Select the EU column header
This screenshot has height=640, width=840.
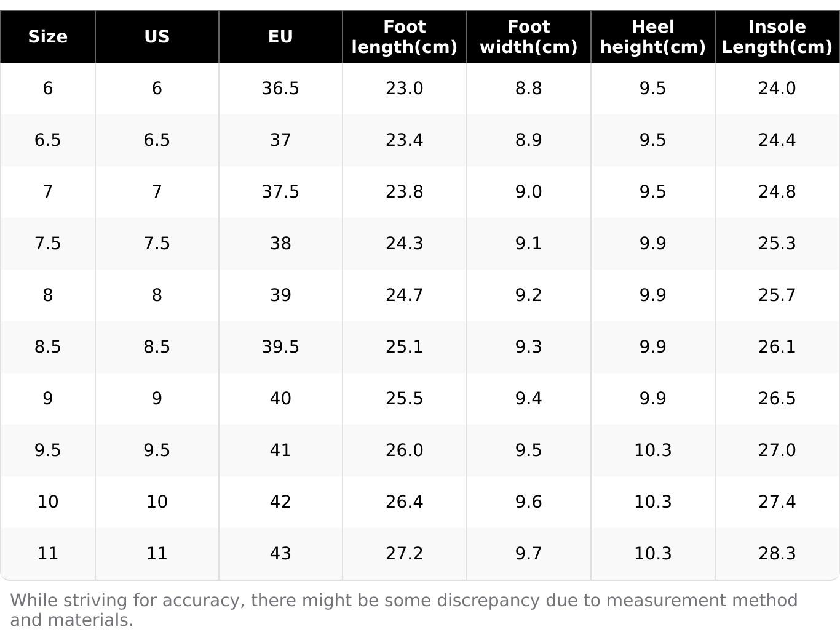click(x=280, y=37)
